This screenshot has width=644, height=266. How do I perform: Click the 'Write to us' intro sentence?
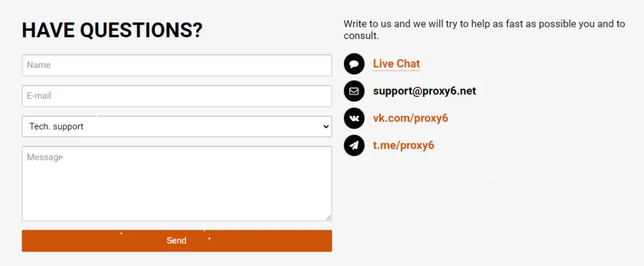click(x=484, y=24)
